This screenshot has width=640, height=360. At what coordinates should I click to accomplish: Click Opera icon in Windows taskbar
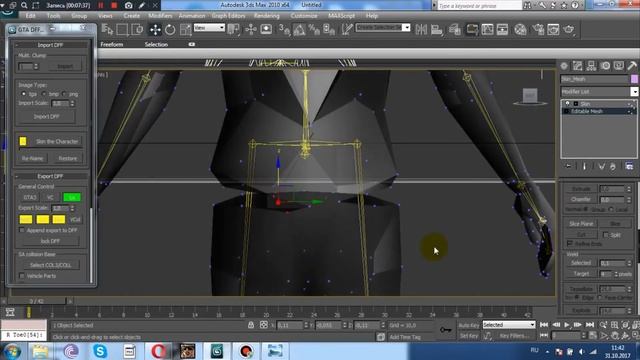(159, 351)
